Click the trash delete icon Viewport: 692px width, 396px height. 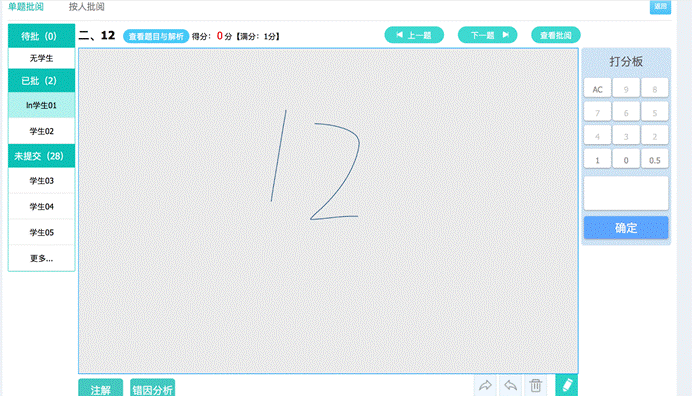coord(536,385)
